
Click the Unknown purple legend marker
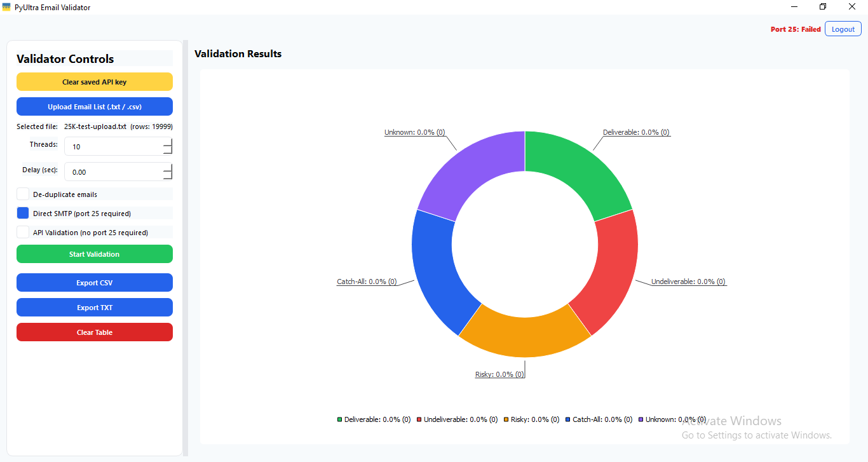click(x=642, y=419)
